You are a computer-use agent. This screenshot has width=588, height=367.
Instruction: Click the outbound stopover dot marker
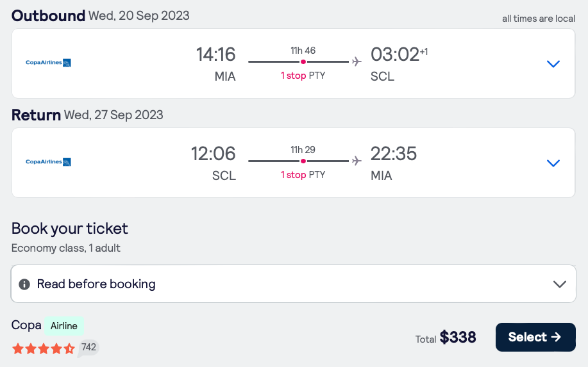coord(303,61)
